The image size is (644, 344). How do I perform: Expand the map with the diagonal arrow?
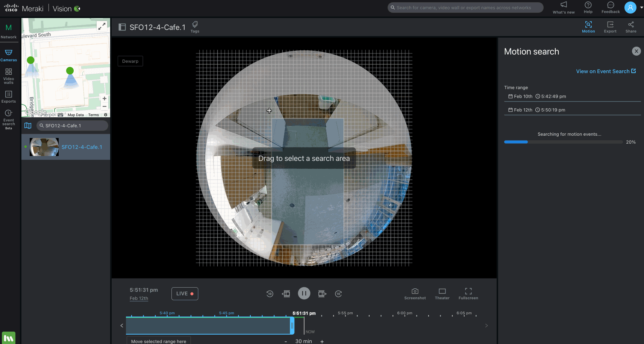coord(102,26)
